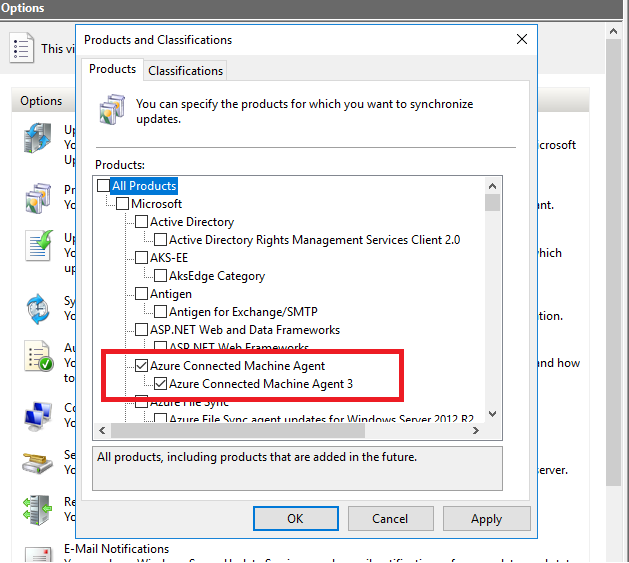Close the Products and Classifications dialog
Screen dimensions: 629x563
pos(522,39)
